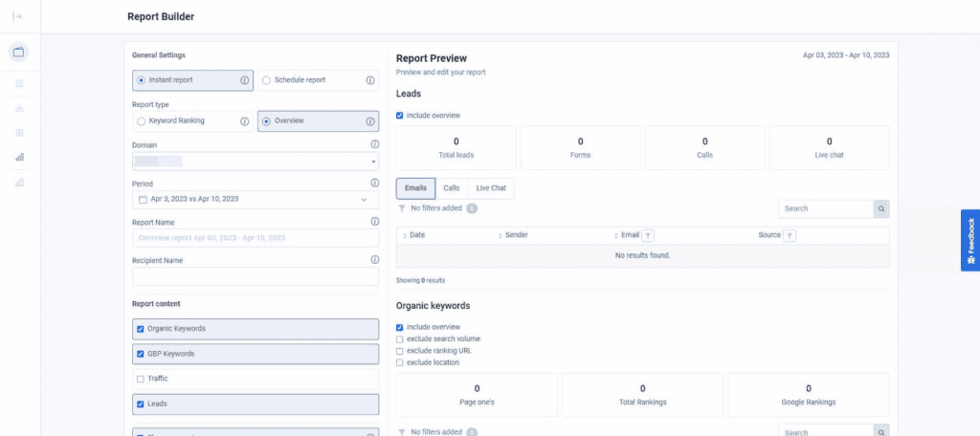Image resolution: width=980 pixels, height=436 pixels.
Task: Open the folder icon in left sidebar
Action: pos(18,52)
